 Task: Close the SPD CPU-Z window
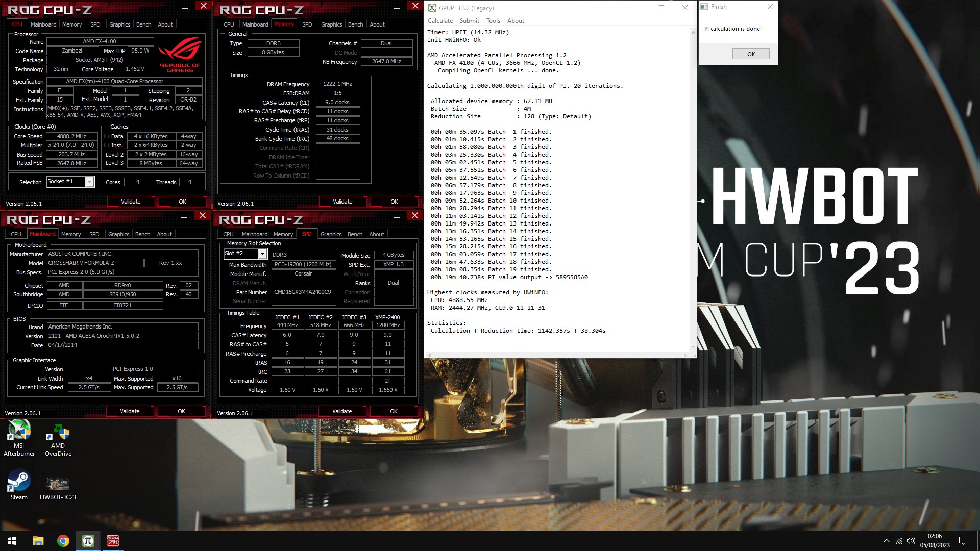(x=415, y=216)
